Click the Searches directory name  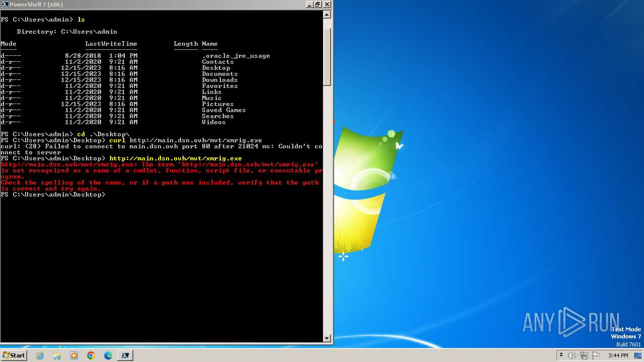(218, 116)
